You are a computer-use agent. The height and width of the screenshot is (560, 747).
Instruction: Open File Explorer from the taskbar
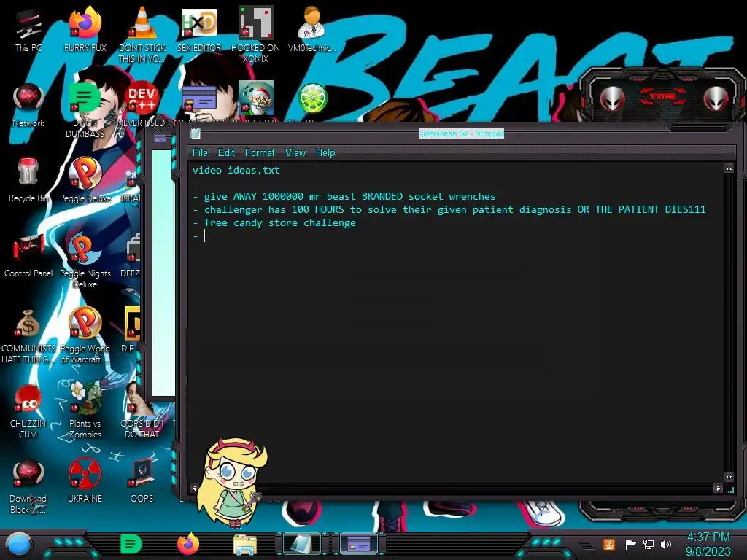[245, 545]
